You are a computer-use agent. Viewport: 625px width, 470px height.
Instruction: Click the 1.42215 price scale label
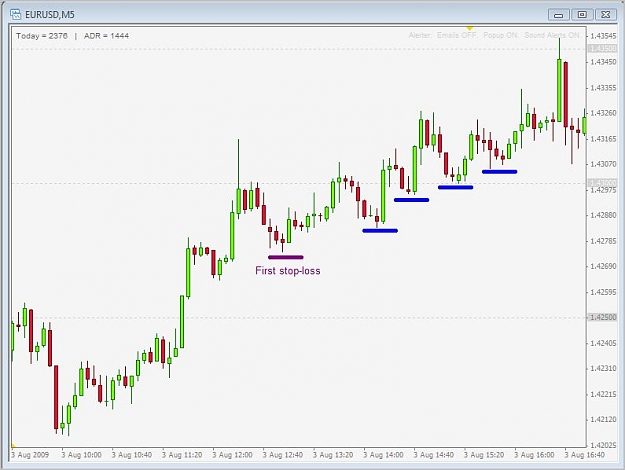coord(603,394)
